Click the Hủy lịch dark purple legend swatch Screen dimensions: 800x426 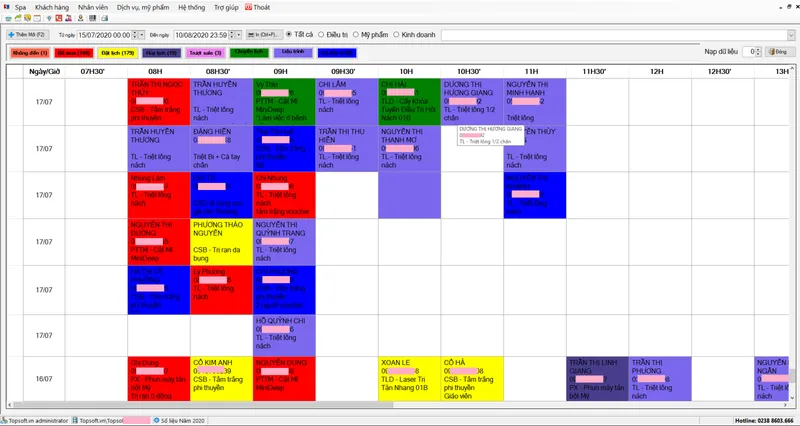[x=161, y=53]
